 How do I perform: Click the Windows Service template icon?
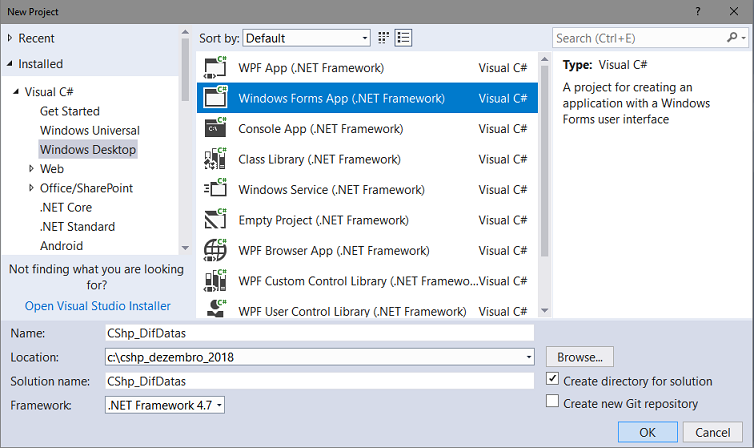[x=215, y=189]
